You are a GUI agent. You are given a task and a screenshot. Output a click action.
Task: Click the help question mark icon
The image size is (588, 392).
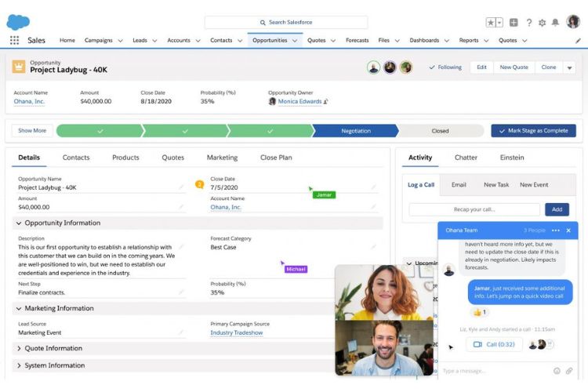tap(529, 23)
